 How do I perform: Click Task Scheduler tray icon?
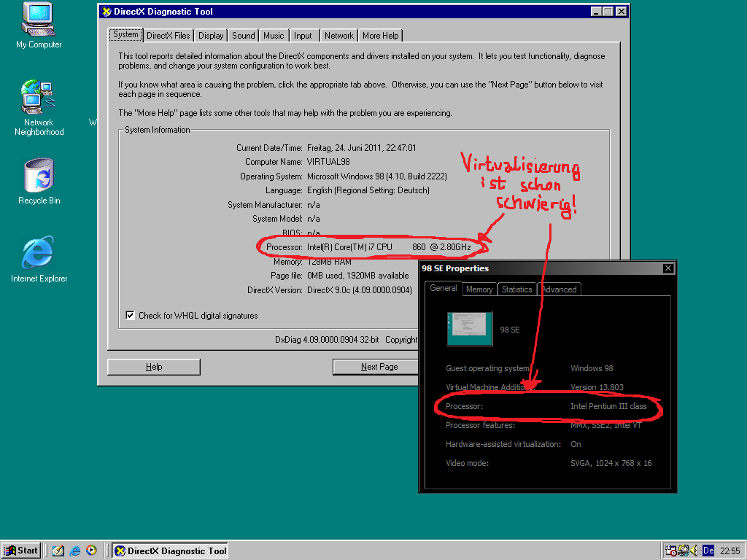pos(670,551)
